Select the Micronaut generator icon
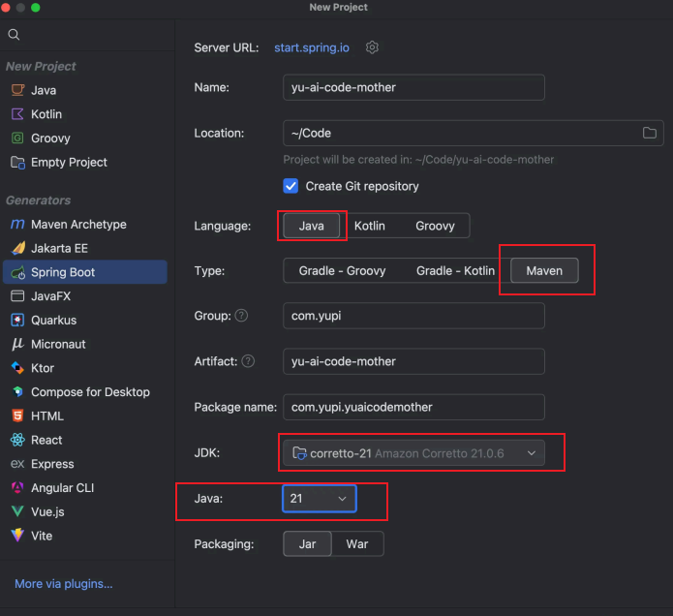Image resolution: width=673 pixels, height=616 pixels. 17,344
